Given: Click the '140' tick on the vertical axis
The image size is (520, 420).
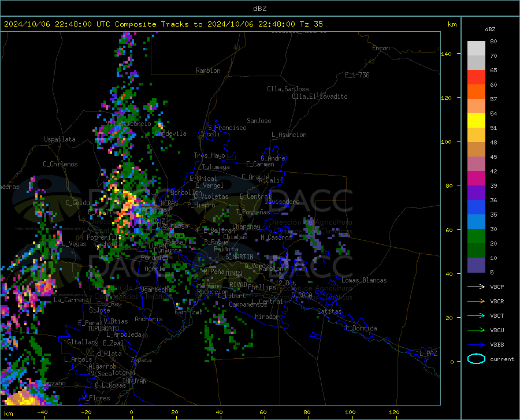Looking at the screenshot, I should [x=446, y=54].
